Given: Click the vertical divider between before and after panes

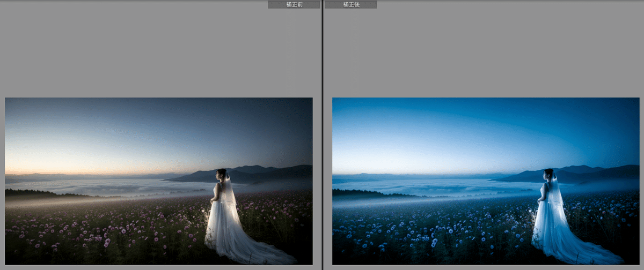Looking at the screenshot, I should point(322,134).
